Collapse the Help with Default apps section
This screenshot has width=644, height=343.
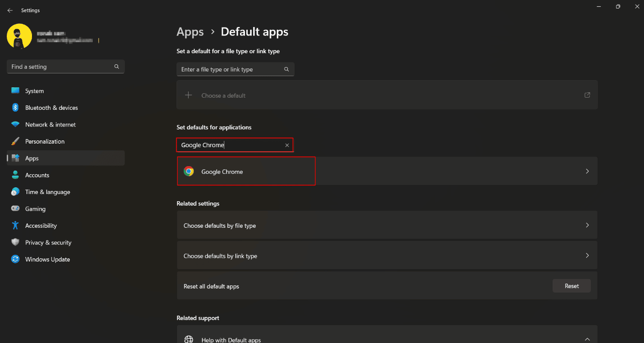point(587,338)
